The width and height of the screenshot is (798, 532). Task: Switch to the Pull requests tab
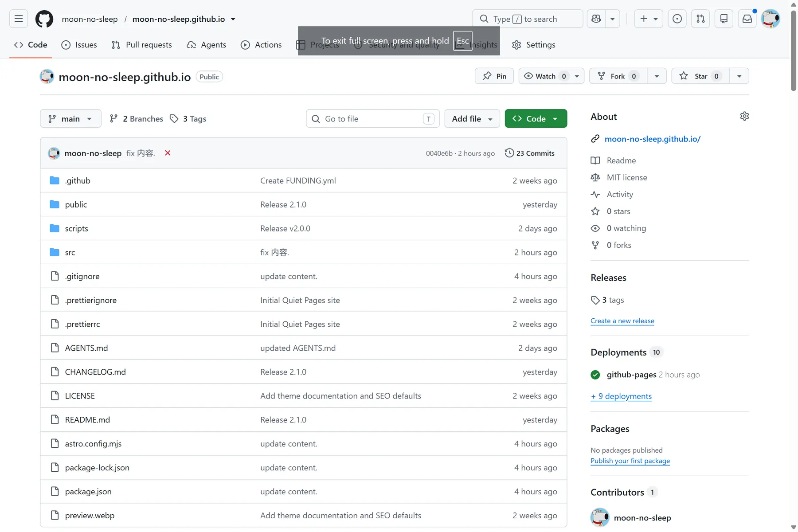[142, 45]
